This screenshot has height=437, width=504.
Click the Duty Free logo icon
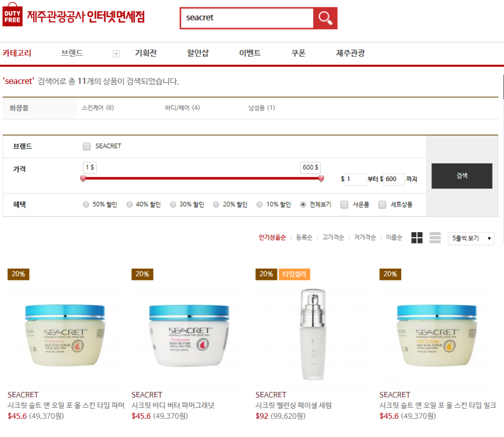(13, 15)
